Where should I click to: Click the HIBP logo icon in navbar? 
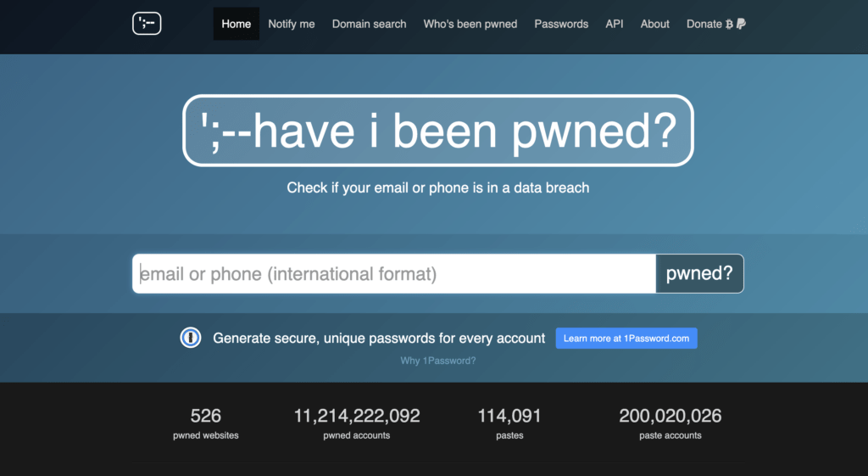tap(147, 23)
